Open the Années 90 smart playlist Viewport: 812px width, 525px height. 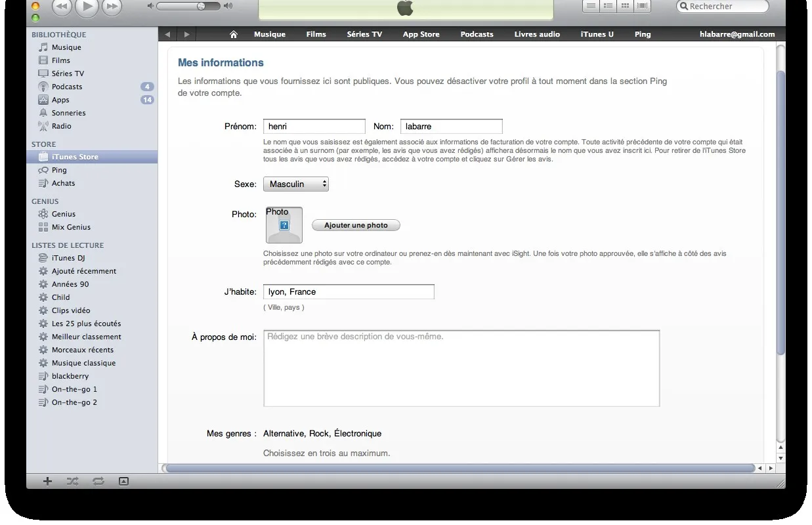pyautogui.click(x=70, y=284)
